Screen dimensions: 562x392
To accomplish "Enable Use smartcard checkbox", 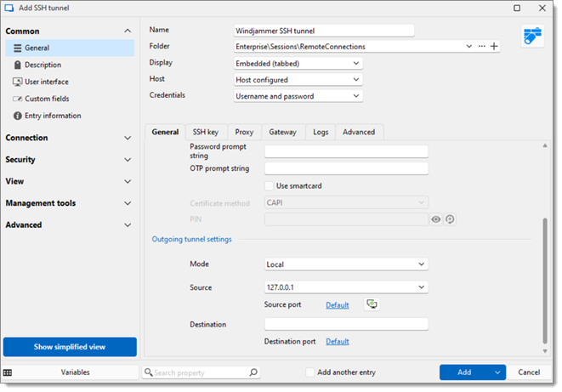I will (x=269, y=186).
